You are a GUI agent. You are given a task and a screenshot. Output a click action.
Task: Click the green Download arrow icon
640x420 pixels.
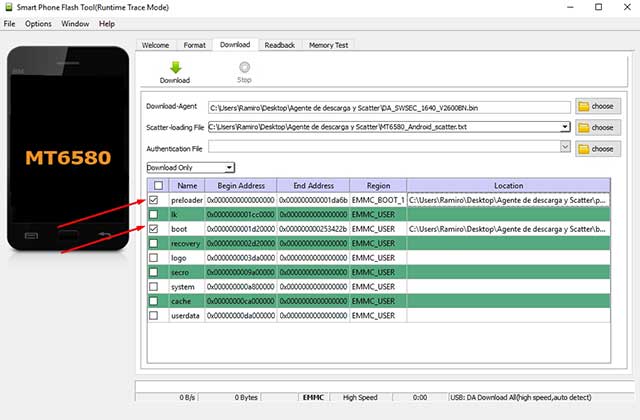176,68
